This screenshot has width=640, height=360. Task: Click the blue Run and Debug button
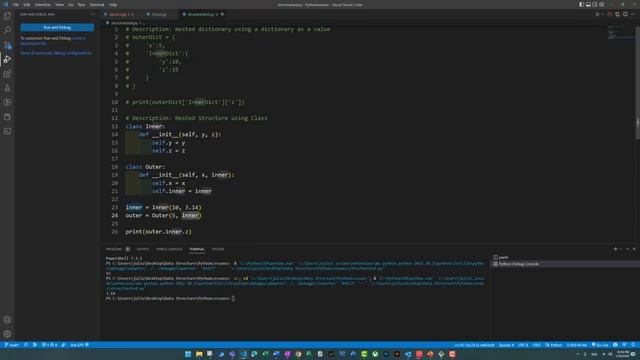pos(57,27)
